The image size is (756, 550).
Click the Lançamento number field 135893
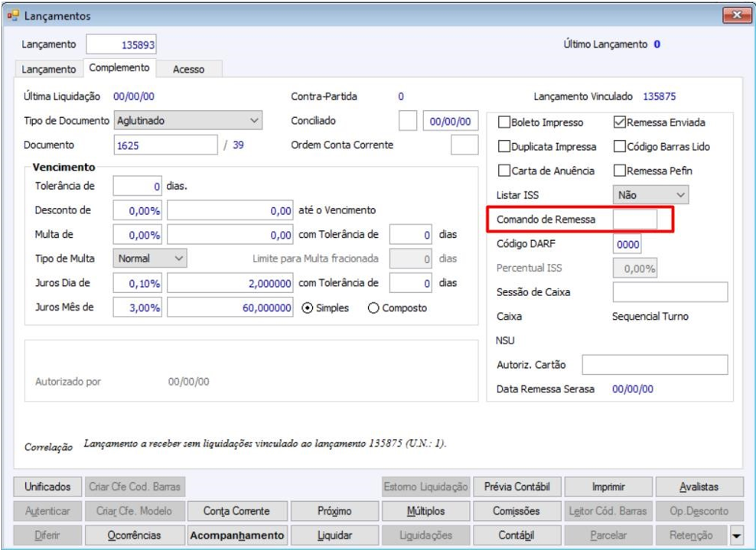122,44
